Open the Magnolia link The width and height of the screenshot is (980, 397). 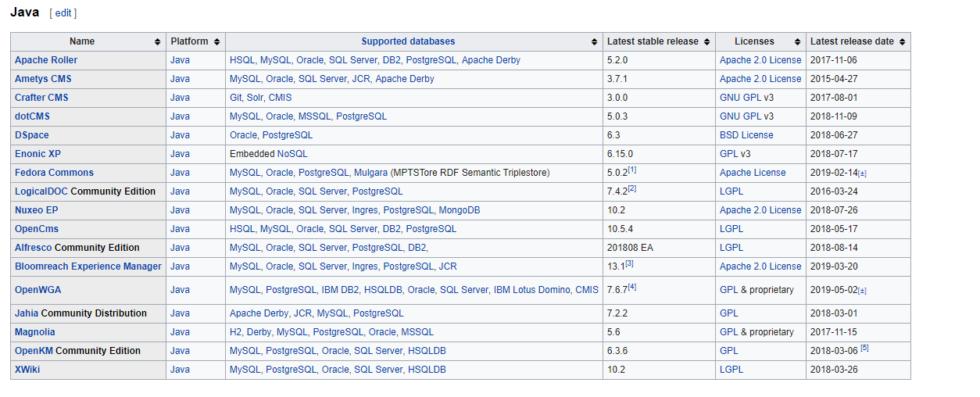[35, 332]
